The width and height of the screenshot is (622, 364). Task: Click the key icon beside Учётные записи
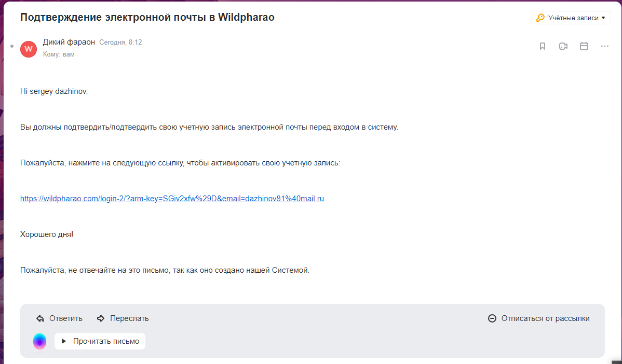tap(540, 18)
